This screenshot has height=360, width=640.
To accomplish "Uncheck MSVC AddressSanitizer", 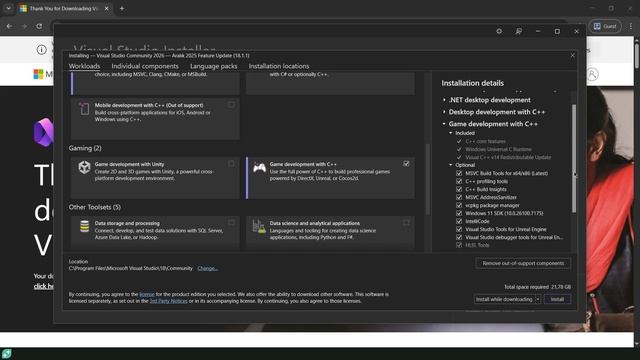I will [x=459, y=197].
